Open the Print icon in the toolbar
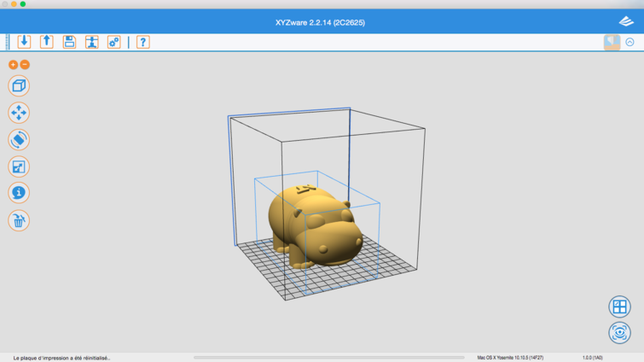The image size is (644, 362). pos(91,42)
